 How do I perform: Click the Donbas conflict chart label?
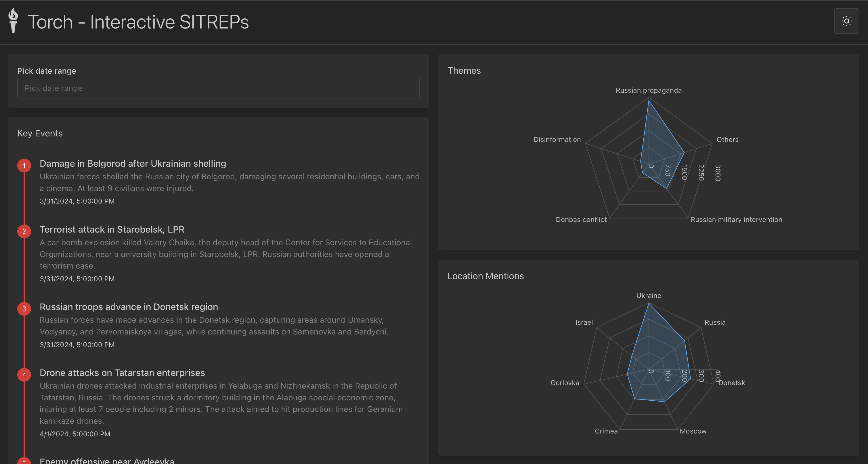(581, 220)
